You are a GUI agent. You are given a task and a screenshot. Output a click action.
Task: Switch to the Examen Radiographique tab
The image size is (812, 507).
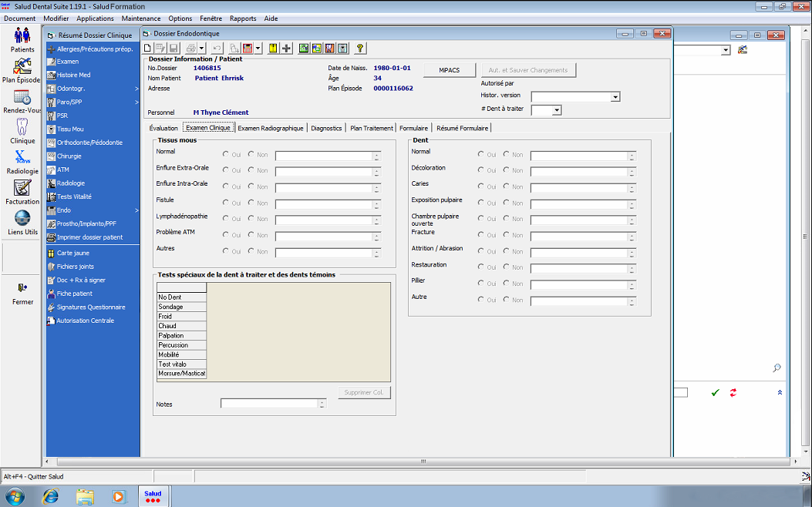(x=271, y=128)
